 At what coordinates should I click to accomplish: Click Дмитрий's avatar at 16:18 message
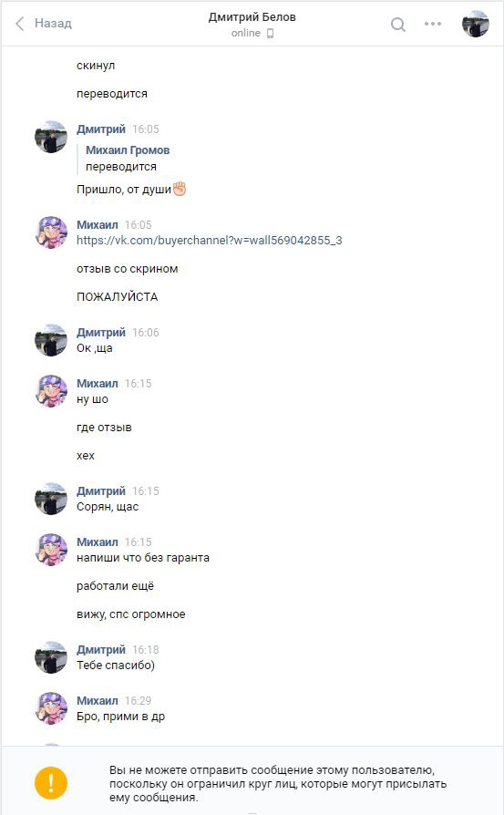(51, 657)
